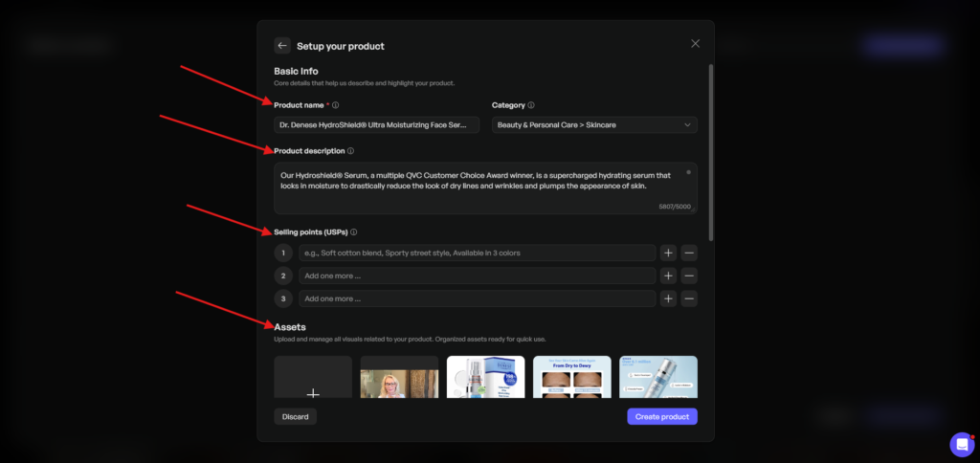Close the Setup your product dialog
The width and height of the screenshot is (980, 463).
(x=696, y=44)
